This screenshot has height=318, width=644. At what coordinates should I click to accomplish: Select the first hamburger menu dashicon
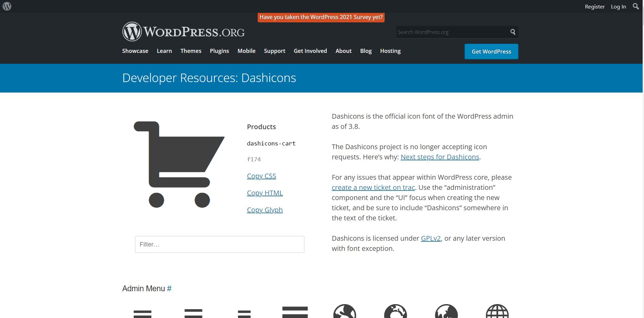(x=143, y=313)
